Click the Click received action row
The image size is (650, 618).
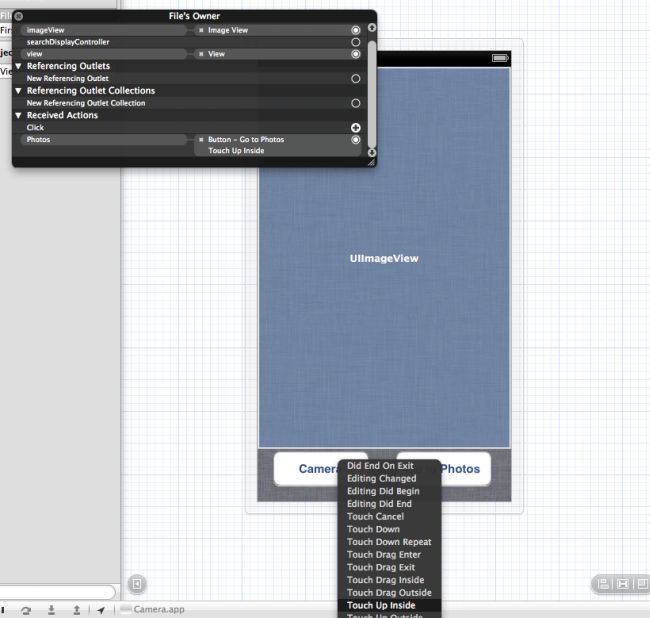point(189,128)
